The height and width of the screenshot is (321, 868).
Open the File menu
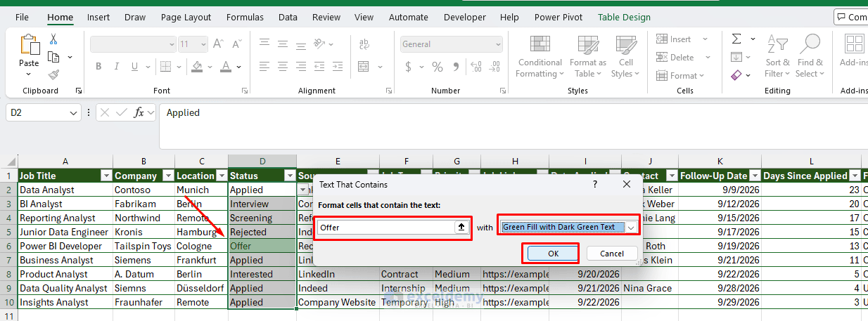[22, 17]
